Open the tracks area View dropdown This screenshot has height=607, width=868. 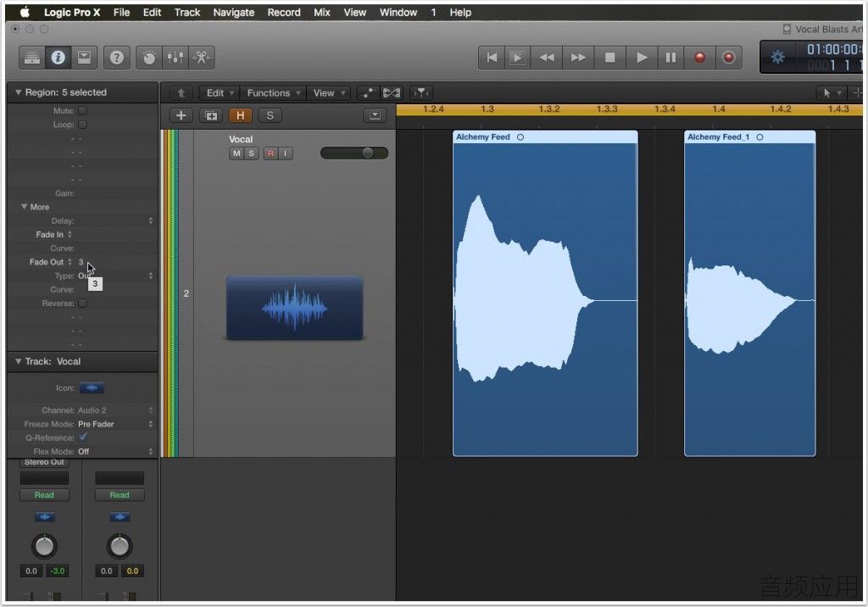point(330,93)
